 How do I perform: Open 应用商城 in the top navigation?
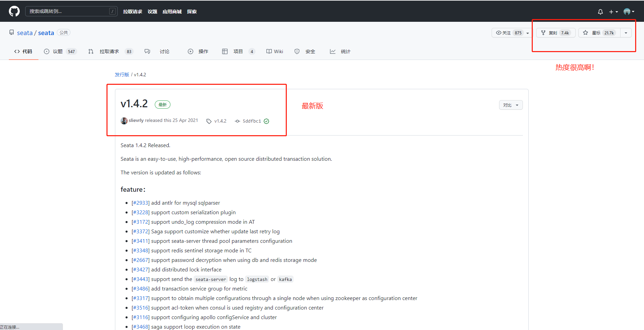[x=172, y=12]
